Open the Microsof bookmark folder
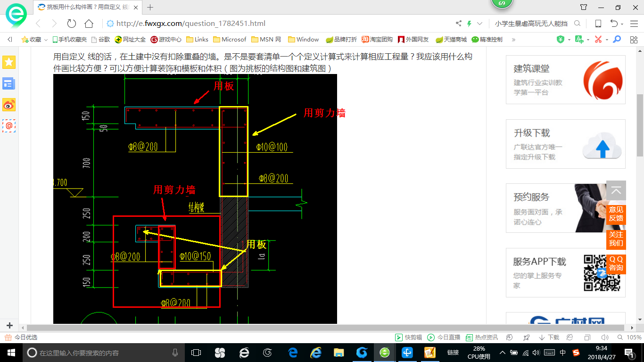The image size is (644, 362). tap(230, 40)
